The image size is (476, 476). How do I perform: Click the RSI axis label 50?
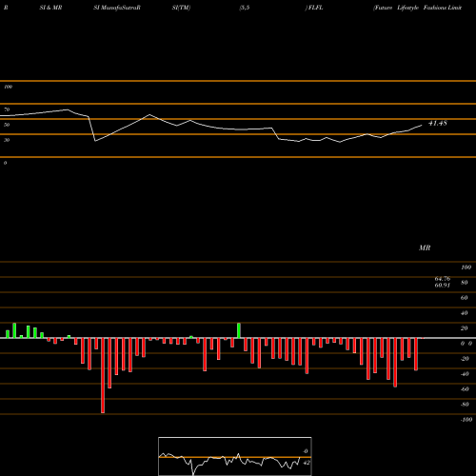pos(7,125)
